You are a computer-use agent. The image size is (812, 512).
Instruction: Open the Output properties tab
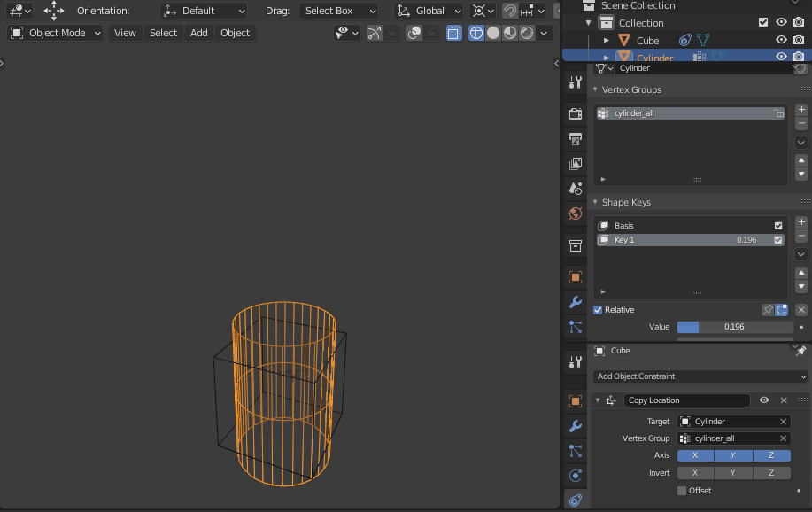(x=575, y=138)
